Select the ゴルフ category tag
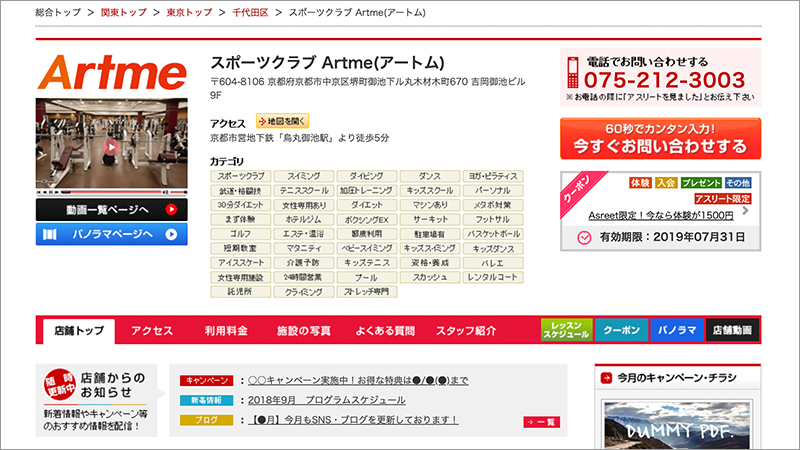The height and width of the screenshot is (450, 800). 240,234
